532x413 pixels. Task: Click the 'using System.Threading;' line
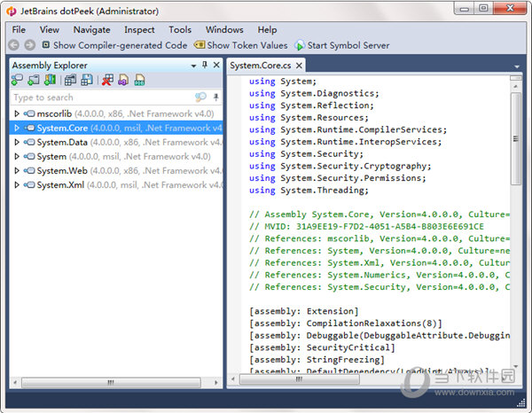pos(309,191)
